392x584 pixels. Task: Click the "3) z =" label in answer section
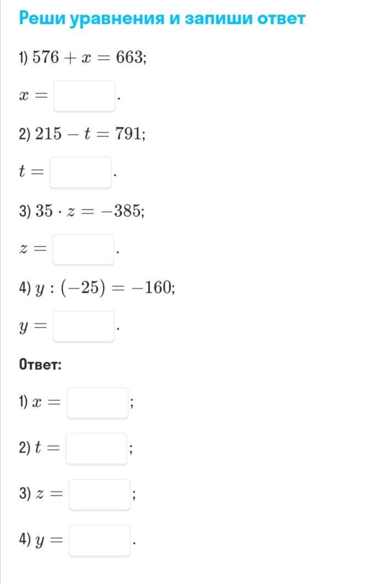click(x=40, y=495)
